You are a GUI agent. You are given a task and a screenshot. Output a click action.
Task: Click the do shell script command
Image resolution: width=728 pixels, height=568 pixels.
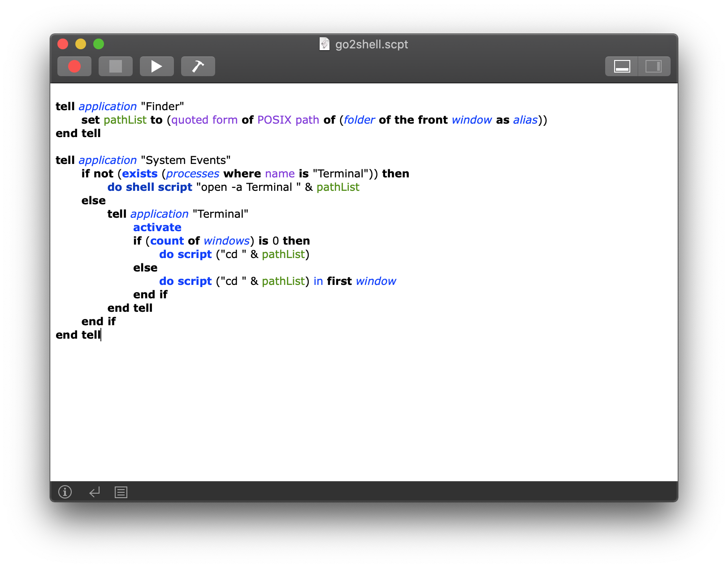(x=150, y=187)
